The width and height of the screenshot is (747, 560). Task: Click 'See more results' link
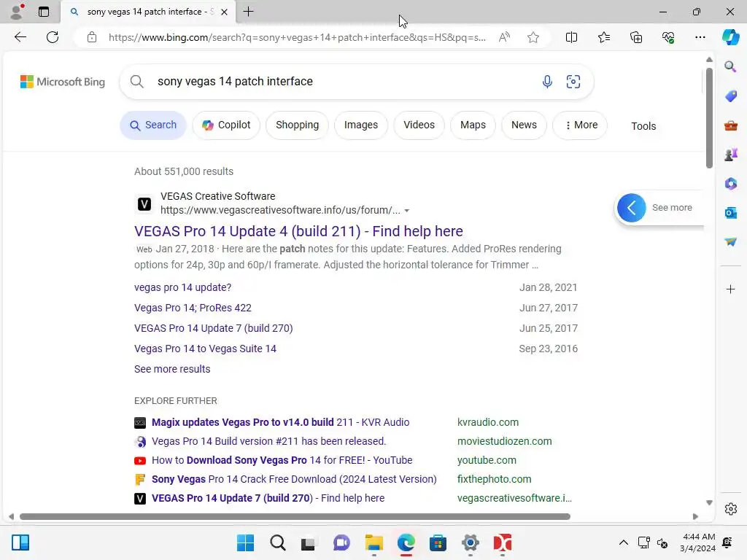coord(172,369)
